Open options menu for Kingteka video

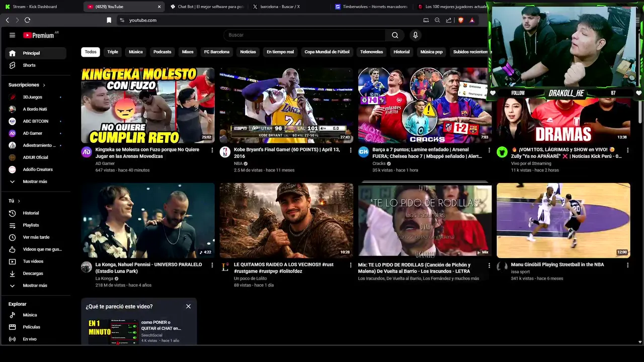pos(212,150)
